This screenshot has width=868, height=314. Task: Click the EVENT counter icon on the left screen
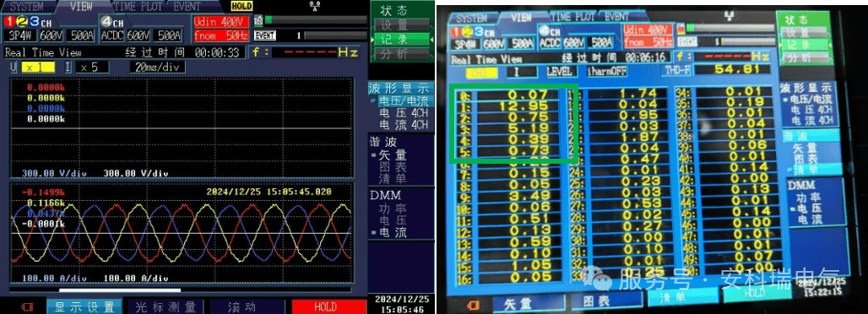(264, 35)
